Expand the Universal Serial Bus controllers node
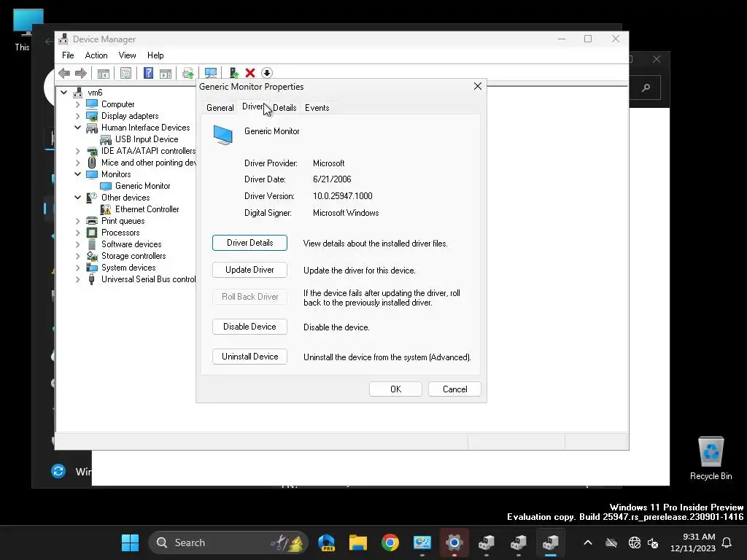The image size is (747, 560). click(77, 279)
